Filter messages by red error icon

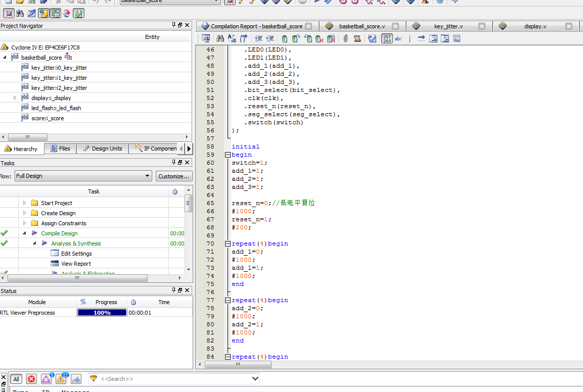point(32,379)
